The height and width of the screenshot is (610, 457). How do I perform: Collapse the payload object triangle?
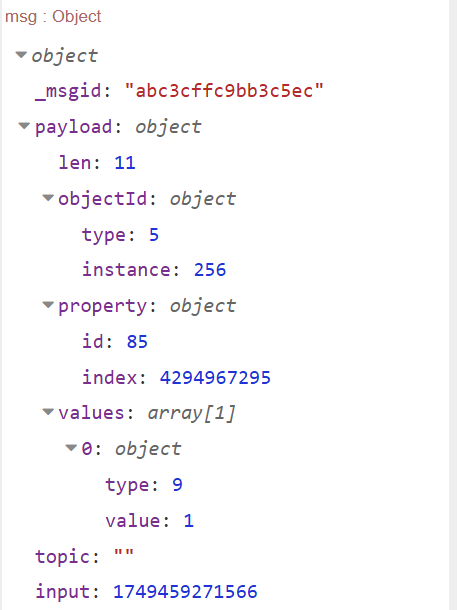coord(24,126)
